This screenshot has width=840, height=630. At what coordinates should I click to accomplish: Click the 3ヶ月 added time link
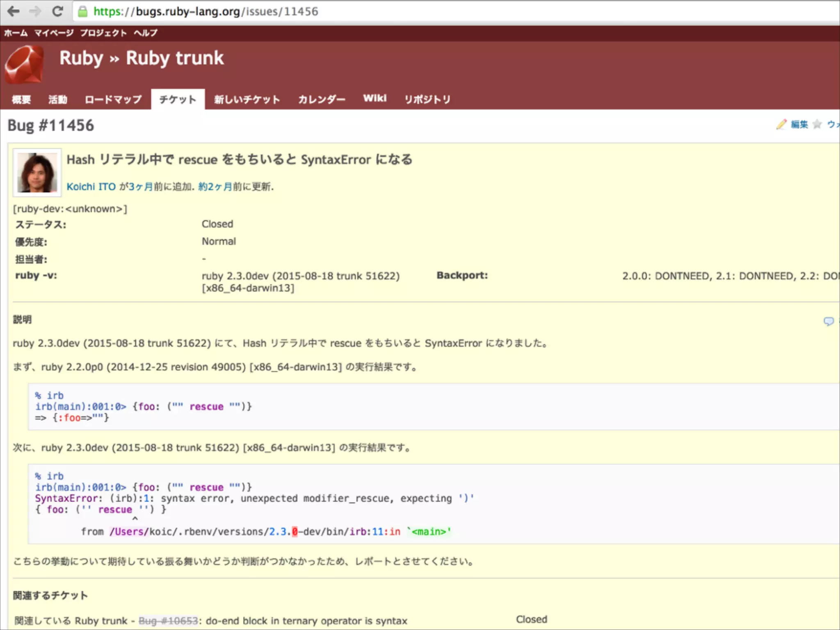click(x=141, y=187)
